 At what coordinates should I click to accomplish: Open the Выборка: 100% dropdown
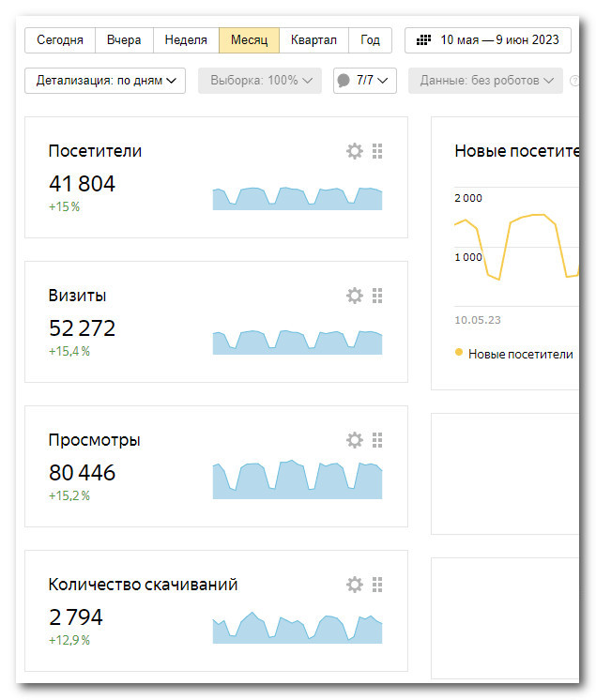[x=259, y=81]
